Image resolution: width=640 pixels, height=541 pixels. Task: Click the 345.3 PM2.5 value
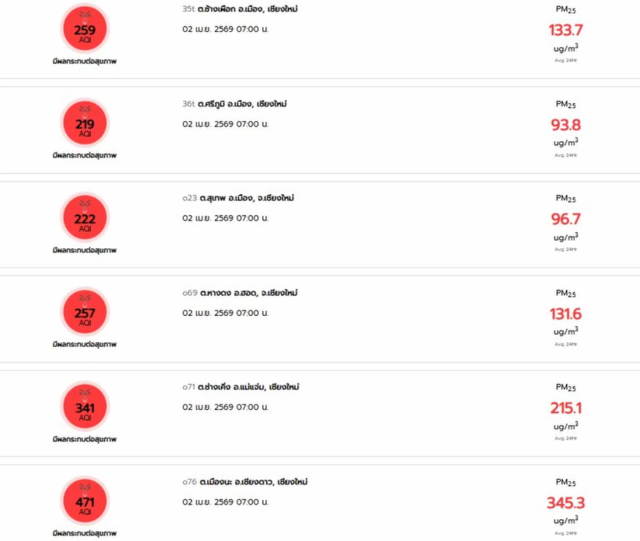[565, 502]
